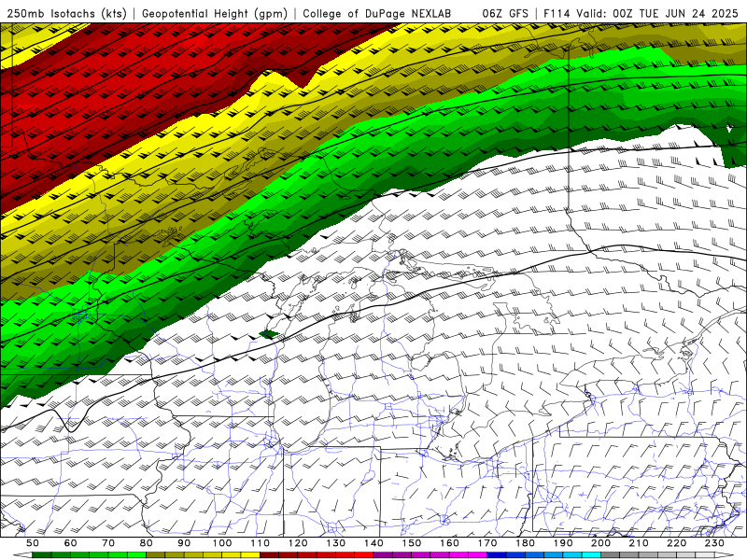Click the 90 value on the color scale
The image size is (747, 560).
pyautogui.click(x=184, y=543)
